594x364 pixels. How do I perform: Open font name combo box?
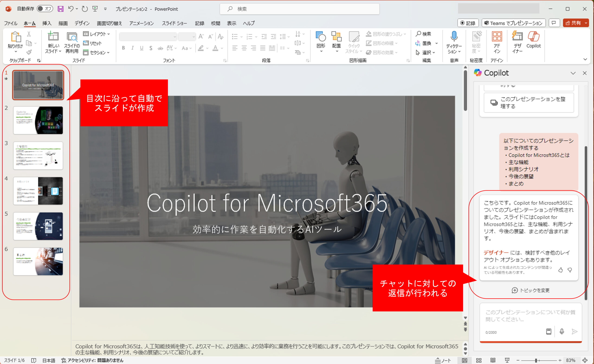tap(148, 37)
